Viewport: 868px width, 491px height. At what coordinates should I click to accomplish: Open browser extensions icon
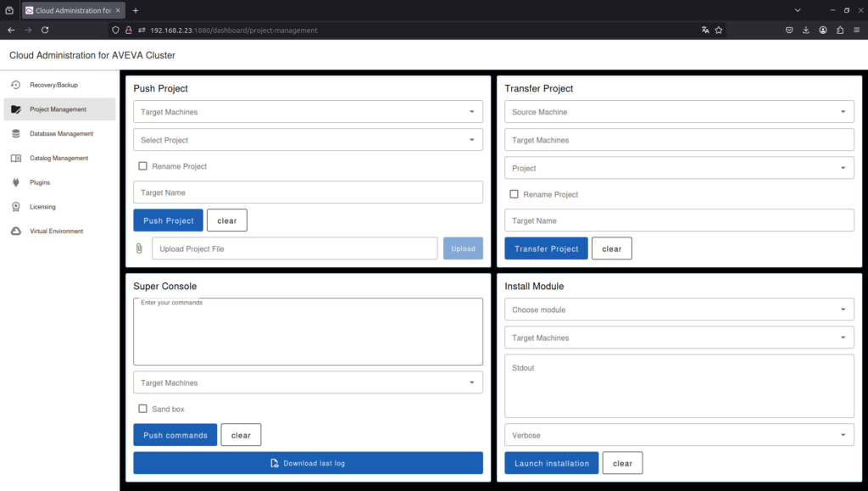(840, 30)
